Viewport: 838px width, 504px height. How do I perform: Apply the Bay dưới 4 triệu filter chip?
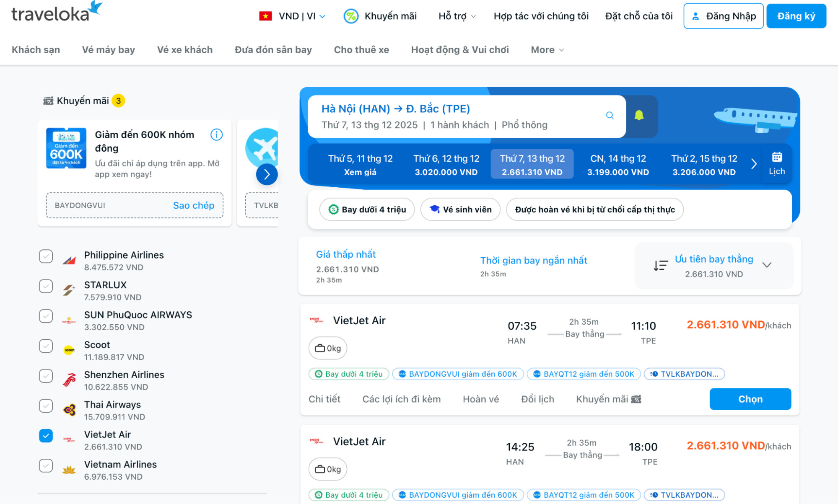pos(367,209)
